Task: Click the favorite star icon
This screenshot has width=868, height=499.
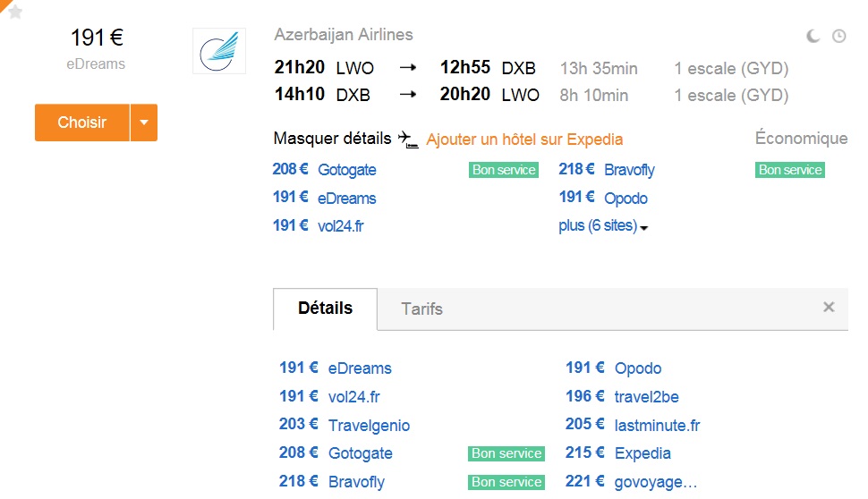Action: [x=15, y=12]
